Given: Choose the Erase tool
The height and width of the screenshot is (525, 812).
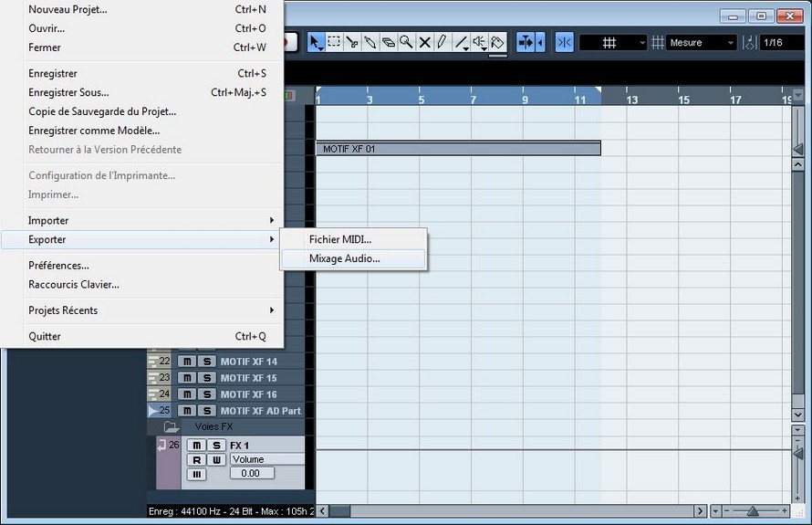Looking at the screenshot, I should point(388,42).
